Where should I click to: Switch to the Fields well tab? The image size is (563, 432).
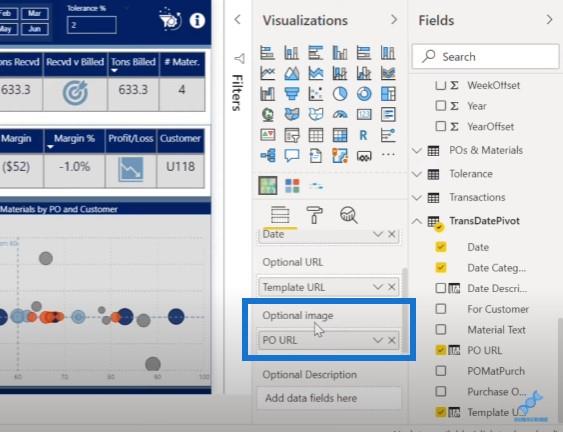click(280, 215)
